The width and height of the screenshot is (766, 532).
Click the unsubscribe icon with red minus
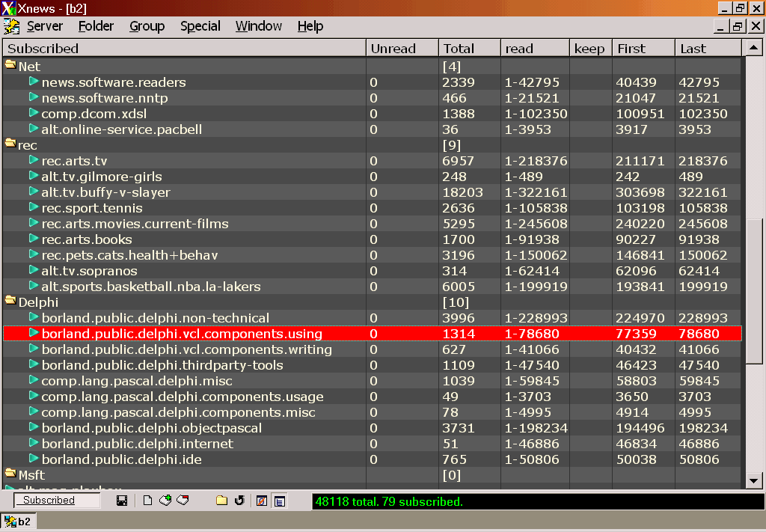click(183, 501)
